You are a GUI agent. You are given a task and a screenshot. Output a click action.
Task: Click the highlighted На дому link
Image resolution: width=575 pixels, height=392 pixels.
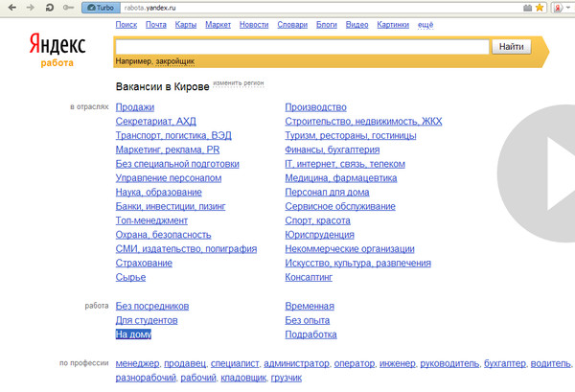tap(133, 334)
